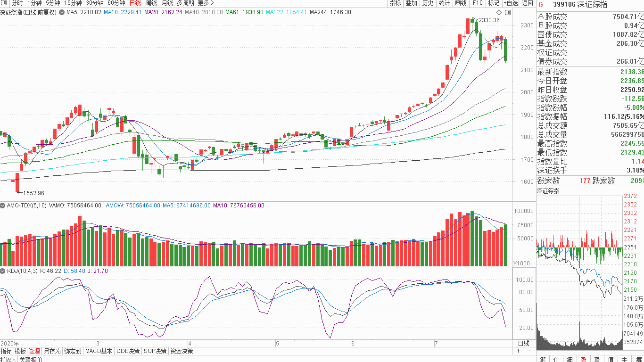Click the 最新指数 row in the quote panel
This screenshot has width=644, height=362.
pyautogui.click(x=590, y=72)
